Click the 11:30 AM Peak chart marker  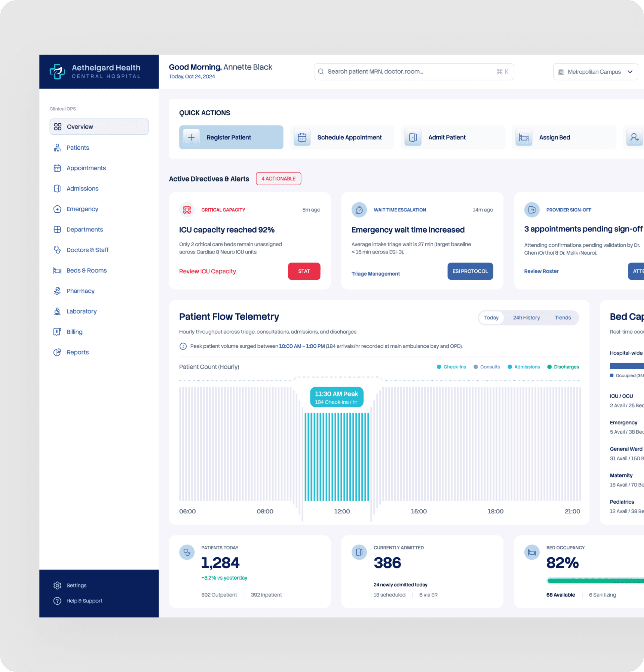tap(336, 397)
